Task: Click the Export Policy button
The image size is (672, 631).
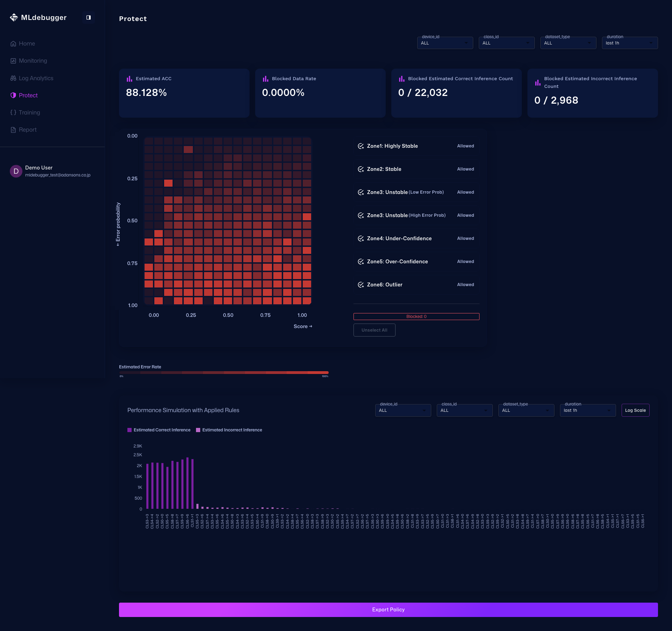Action: coord(388,610)
